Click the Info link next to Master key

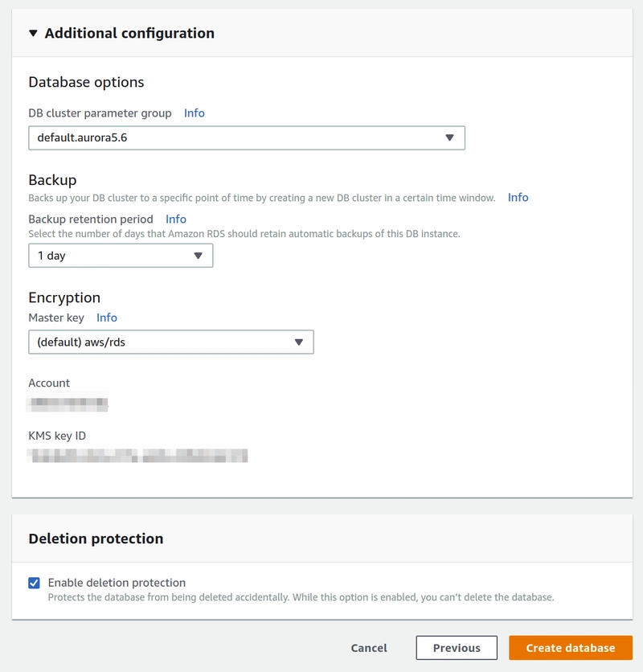[x=105, y=318]
